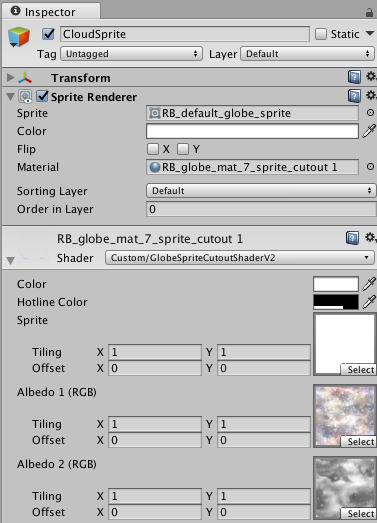Viewport: 377px width, 523px height.
Task: Pick Hotline Color with eyedropper
Action: coord(369,302)
